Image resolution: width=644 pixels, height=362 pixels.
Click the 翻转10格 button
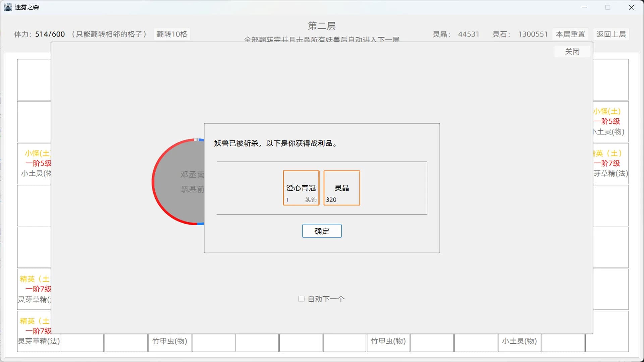(172, 34)
